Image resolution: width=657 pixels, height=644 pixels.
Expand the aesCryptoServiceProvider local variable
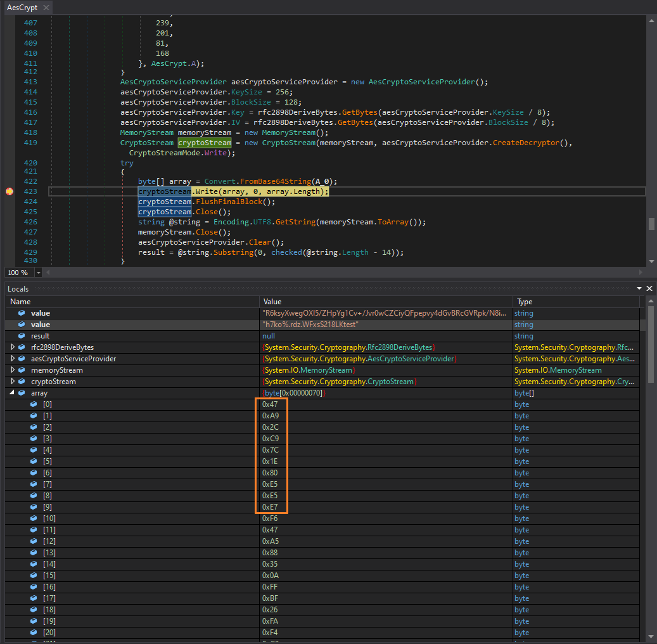13,359
